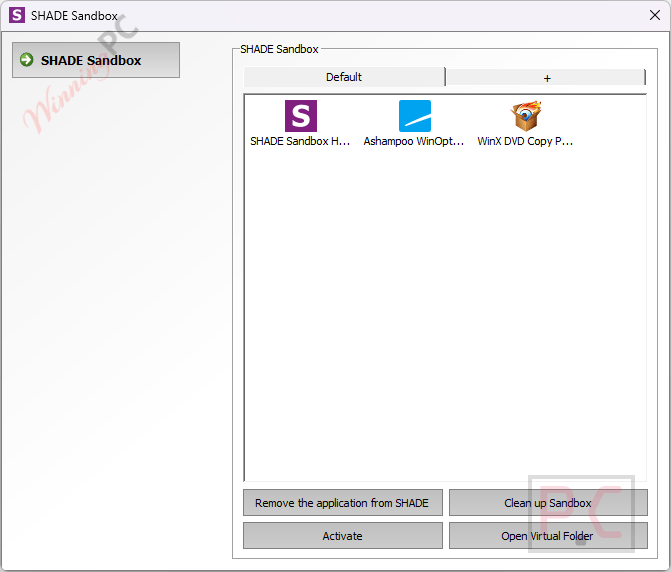Click the 'Ashampoo WinOpt...' label text
This screenshot has width=671, height=572.
coord(414,141)
